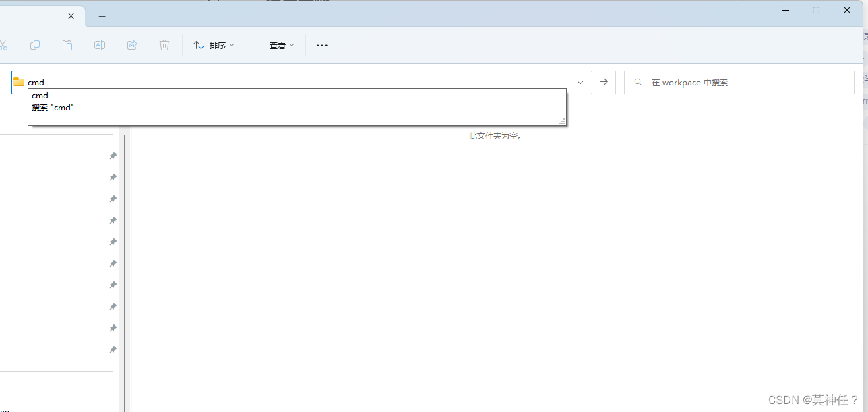
Task: Click the folder icon in the address bar
Action: 18,81
